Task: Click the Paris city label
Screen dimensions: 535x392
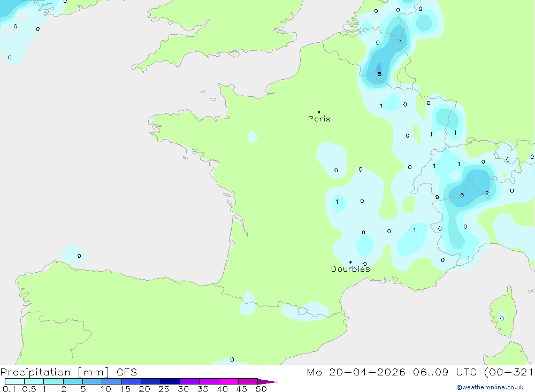Action: tap(319, 119)
